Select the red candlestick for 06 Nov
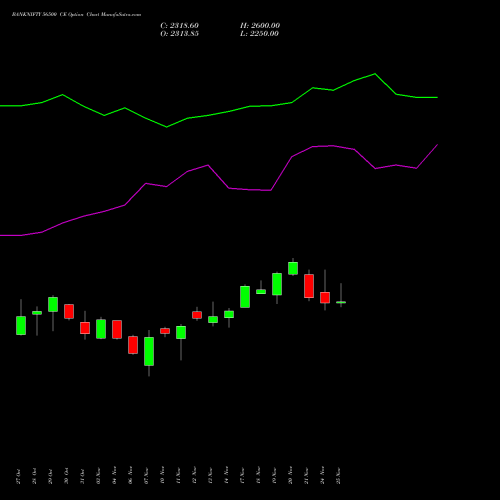500x500 pixels. [133, 345]
